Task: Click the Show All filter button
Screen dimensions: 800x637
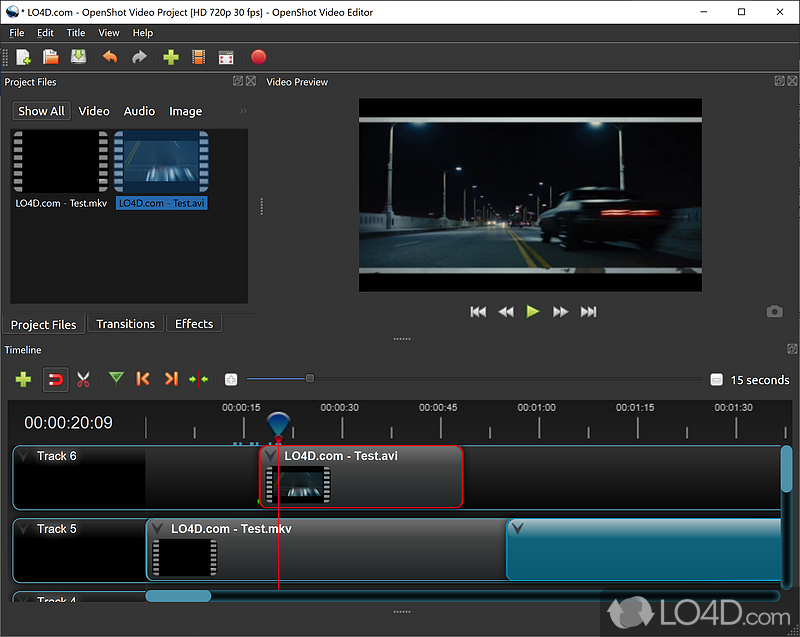Action: (x=40, y=111)
